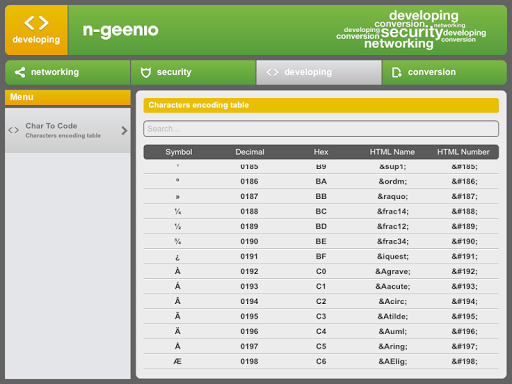This screenshot has height=384, width=512.
Task: Open the security tab
Action: [193, 72]
